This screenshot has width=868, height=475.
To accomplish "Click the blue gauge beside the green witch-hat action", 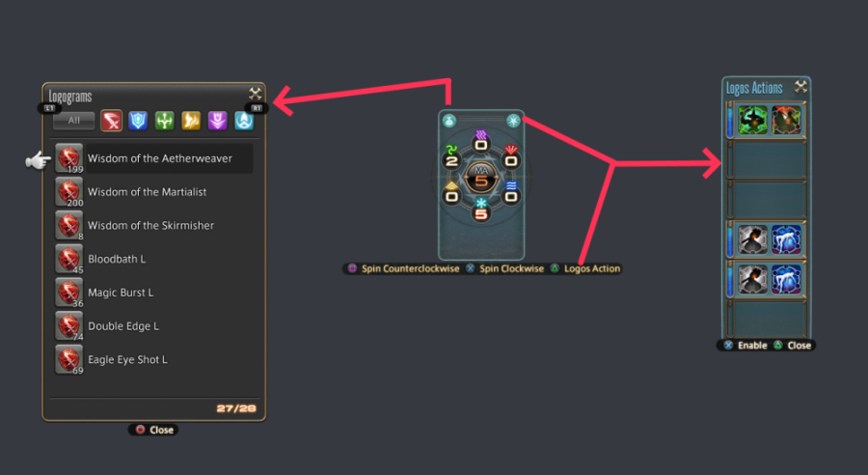I will pyautogui.click(x=730, y=121).
